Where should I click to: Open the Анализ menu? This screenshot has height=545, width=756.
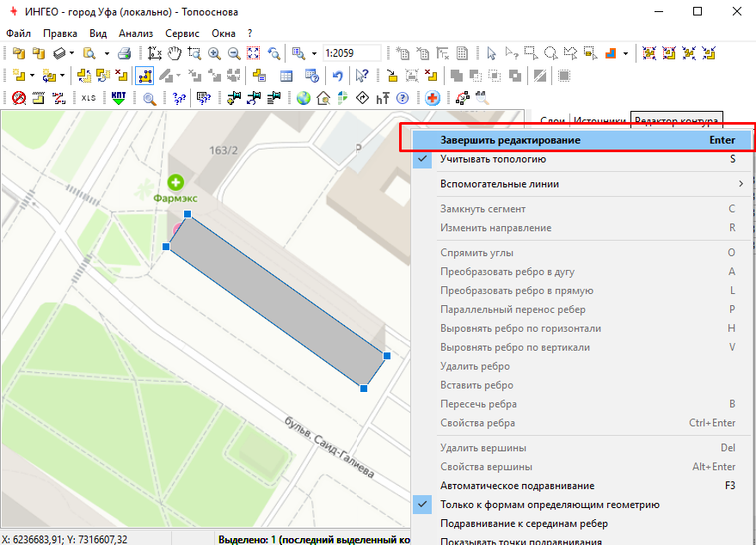136,34
